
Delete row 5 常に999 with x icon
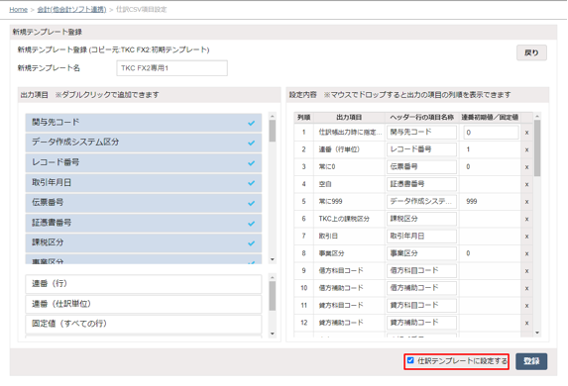[527, 202]
